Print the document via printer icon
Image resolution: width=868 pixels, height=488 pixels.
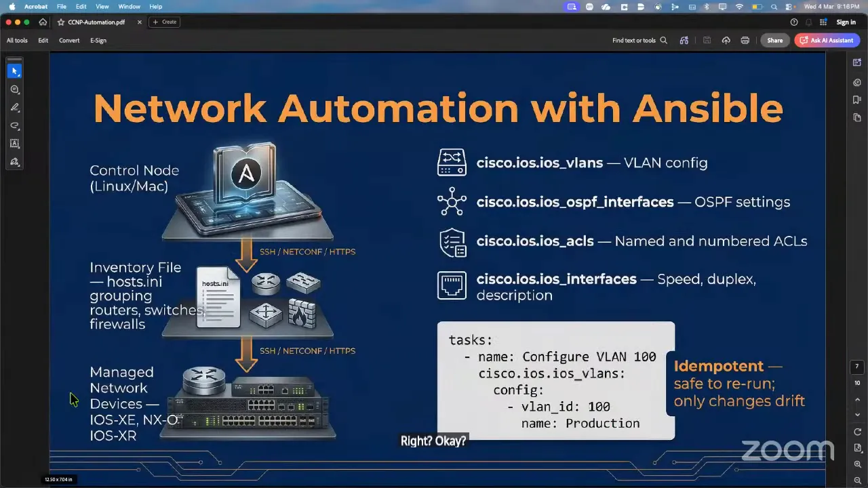[745, 40]
